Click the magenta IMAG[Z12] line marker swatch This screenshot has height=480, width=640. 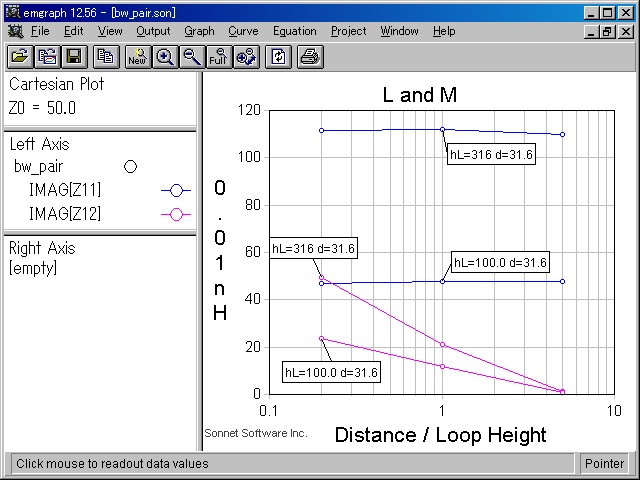coord(176,214)
